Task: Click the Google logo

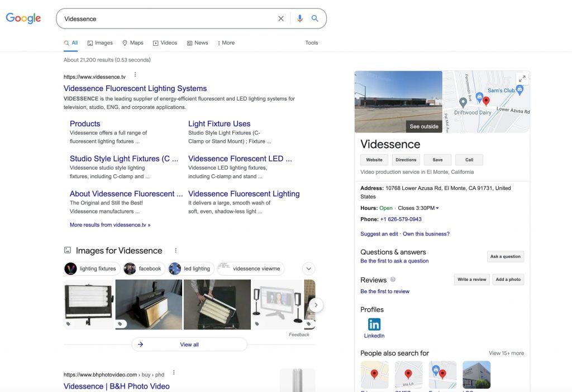Action: [x=23, y=18]
